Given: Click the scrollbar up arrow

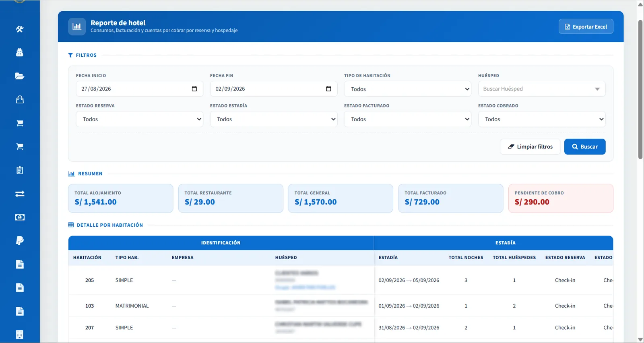Looking at the screenshot, I should tap(640, 4).
